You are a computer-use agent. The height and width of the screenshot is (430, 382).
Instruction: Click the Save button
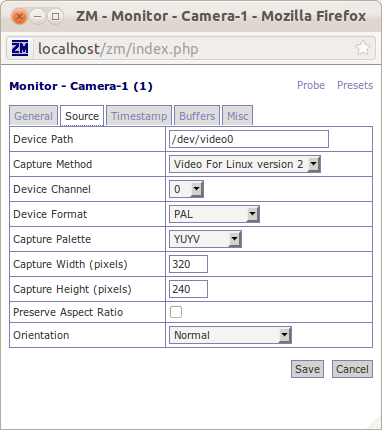pos(307,369)
